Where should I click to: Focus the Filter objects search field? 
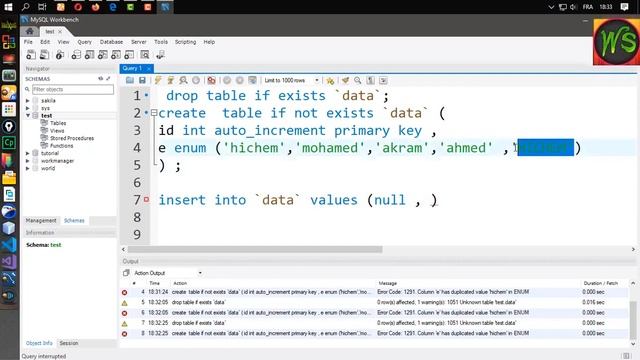(73, 89)
